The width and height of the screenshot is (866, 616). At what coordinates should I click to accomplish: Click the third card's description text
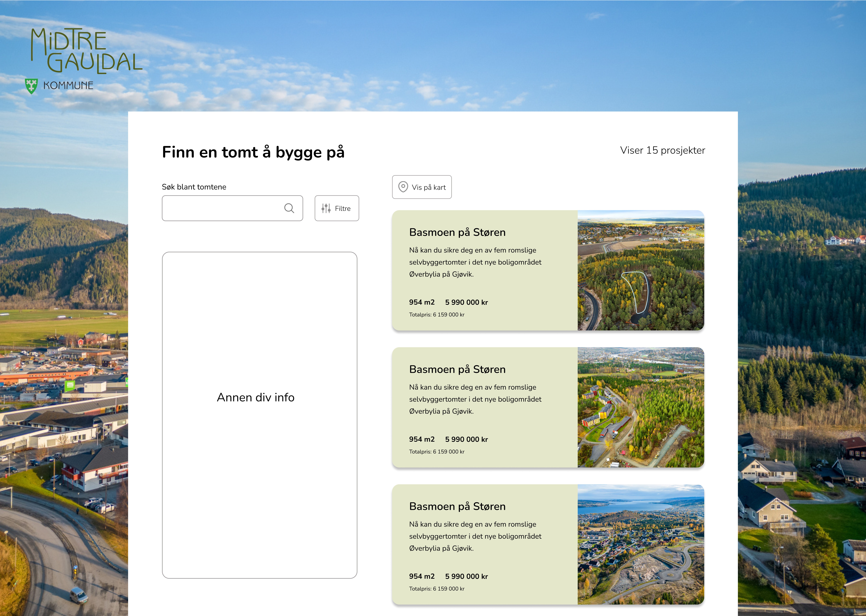(x=475, y=536)
